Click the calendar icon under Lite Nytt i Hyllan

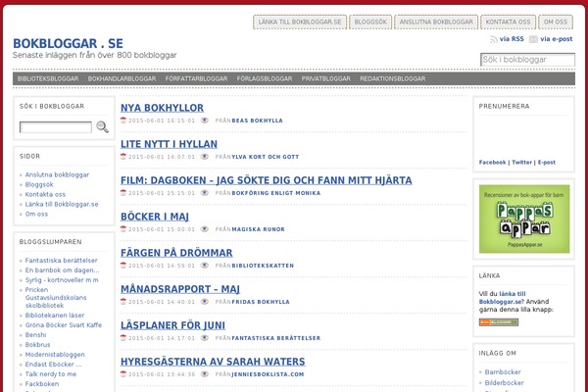[x=123, y=156]
